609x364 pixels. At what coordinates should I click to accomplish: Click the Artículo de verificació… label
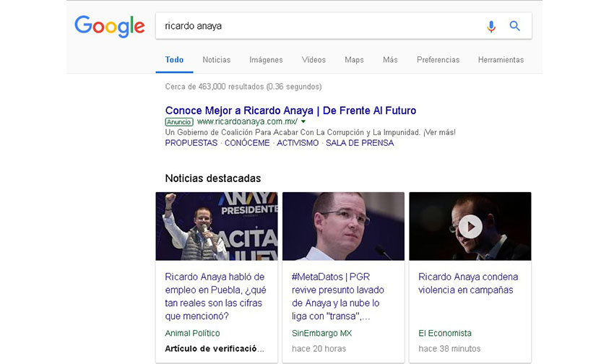pos(215,348)
